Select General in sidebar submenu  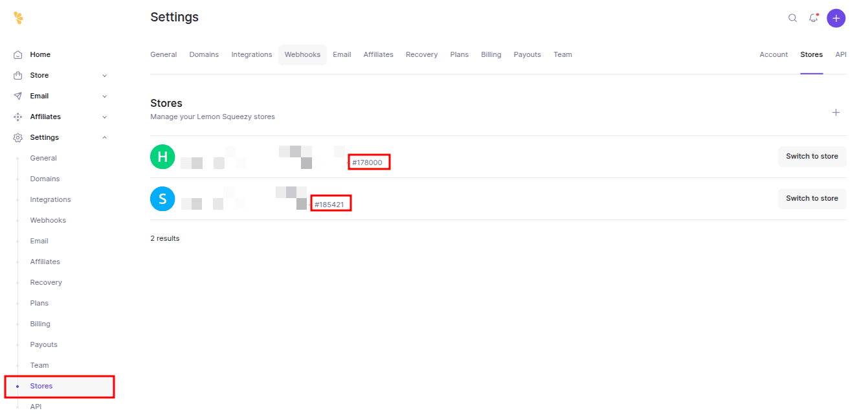pyautogui.click(x=43, y=159)
